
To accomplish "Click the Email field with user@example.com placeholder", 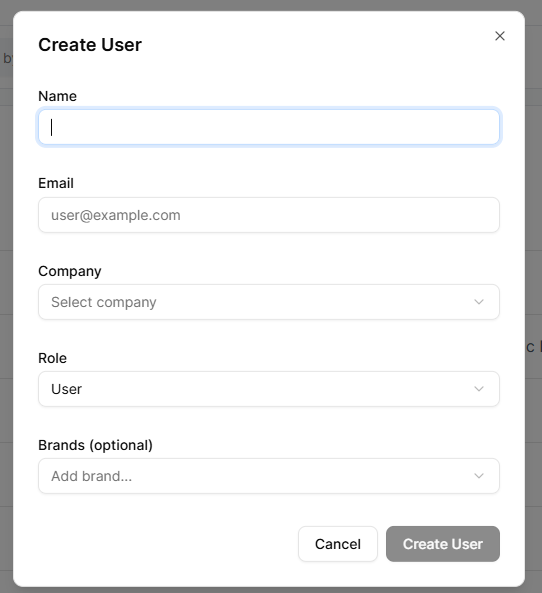I will [269, 215].
